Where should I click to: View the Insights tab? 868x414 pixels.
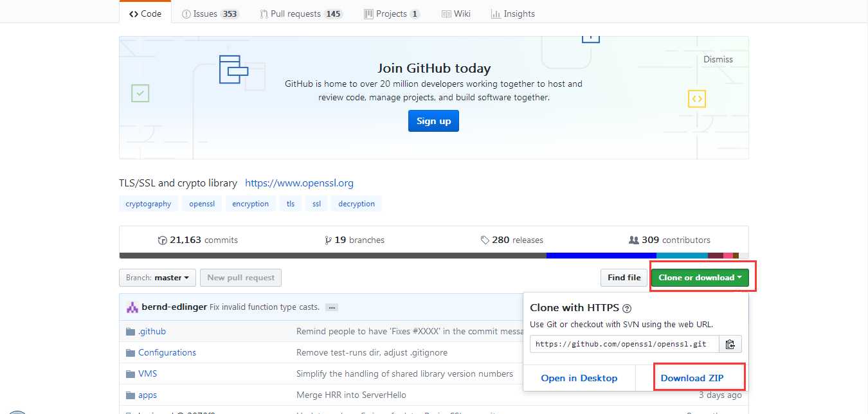pos(512,14)
